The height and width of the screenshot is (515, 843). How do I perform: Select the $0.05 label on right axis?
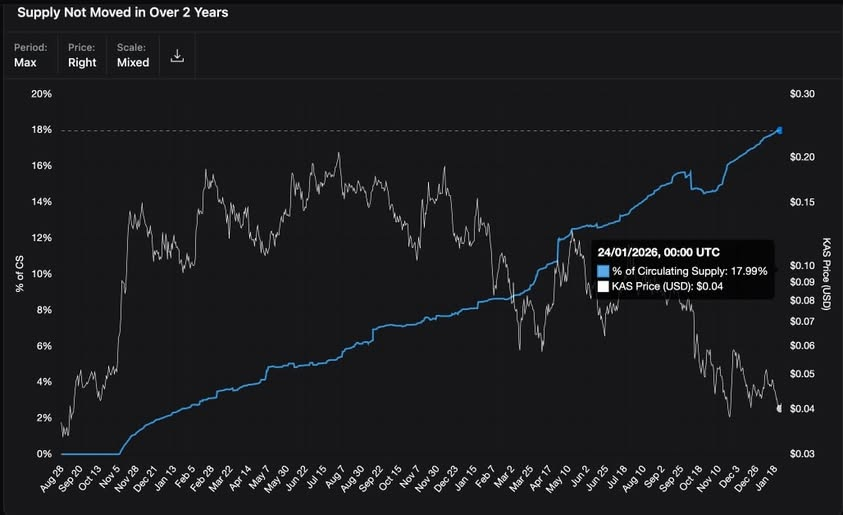802,374
